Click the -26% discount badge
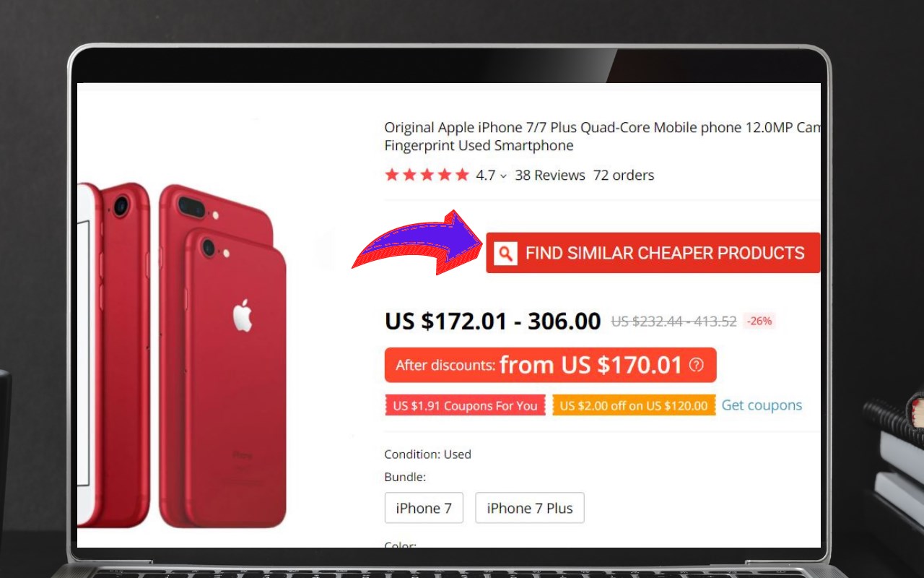Image resolution: width=924 pixels, height=578 pixels. coord(759,321)
